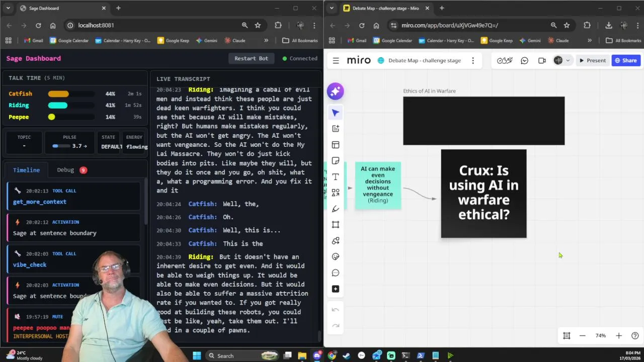Select Miro text tool

click(x=336, y=177)
